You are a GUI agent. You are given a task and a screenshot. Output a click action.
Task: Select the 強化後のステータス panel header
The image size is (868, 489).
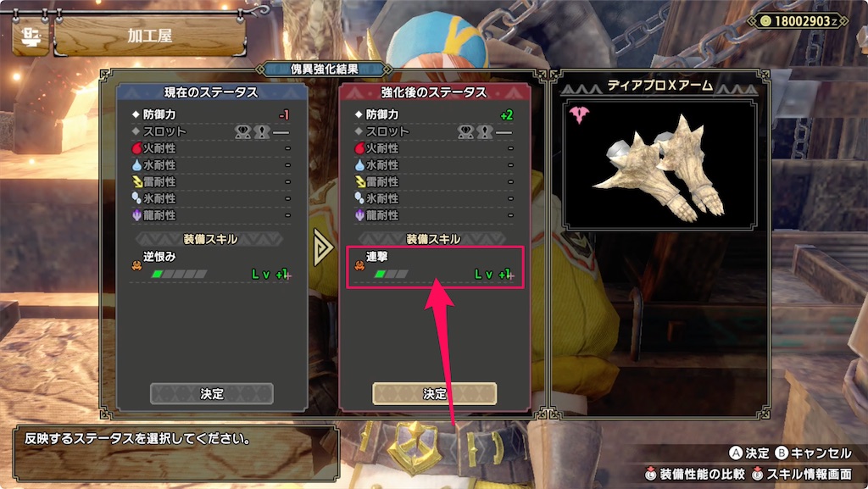(435, 92)
